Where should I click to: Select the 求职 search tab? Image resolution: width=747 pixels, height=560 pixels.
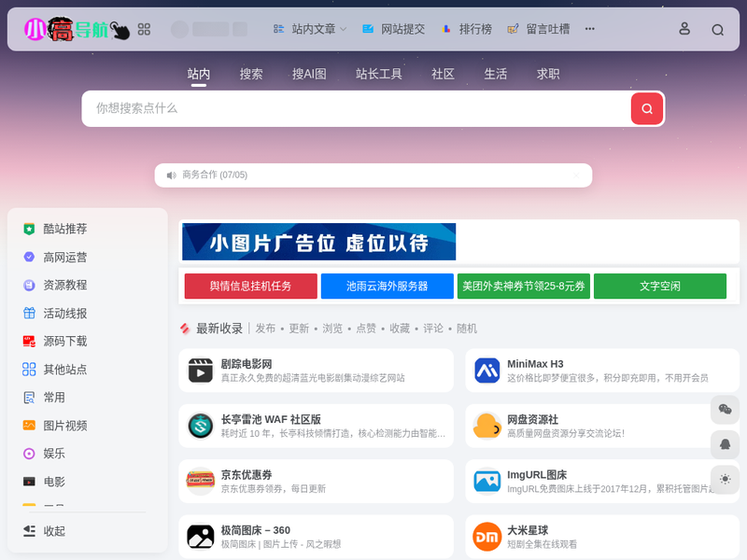point(548,74)
